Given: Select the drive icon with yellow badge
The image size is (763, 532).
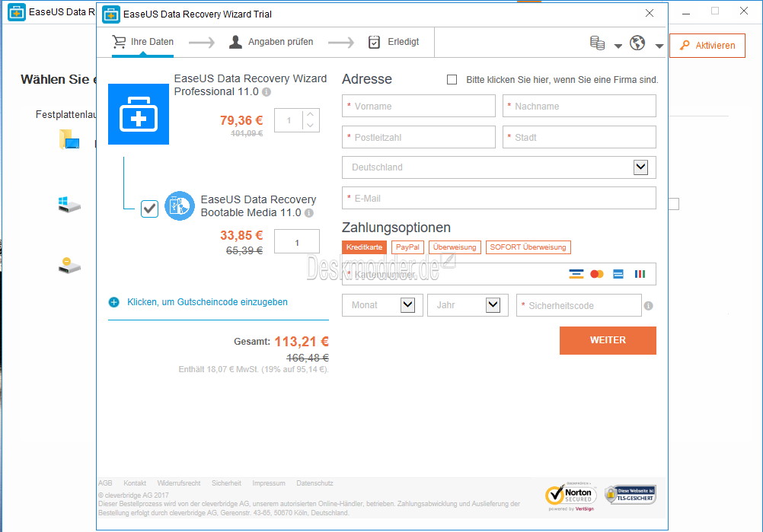Looking at the screenshot, I should [69, 266].
